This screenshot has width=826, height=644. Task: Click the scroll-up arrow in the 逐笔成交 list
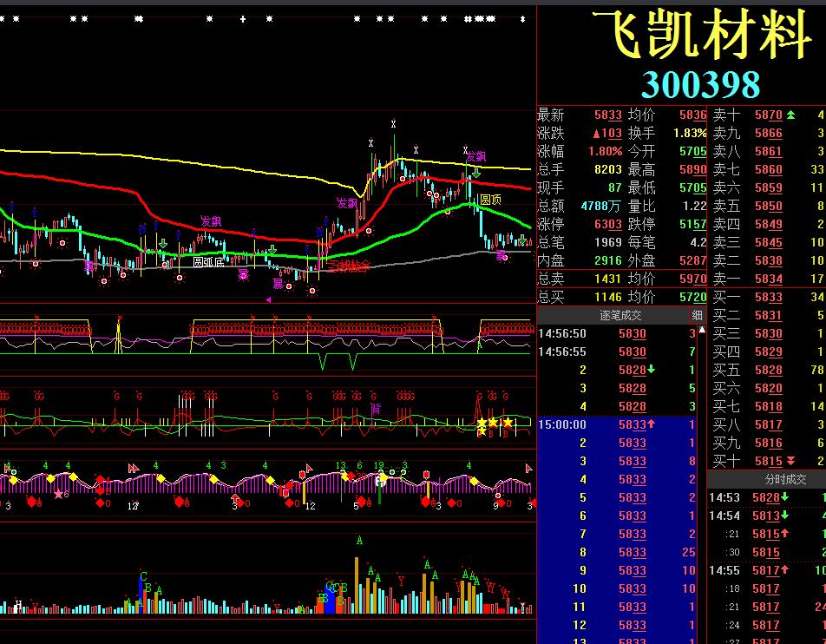point(702,331)
